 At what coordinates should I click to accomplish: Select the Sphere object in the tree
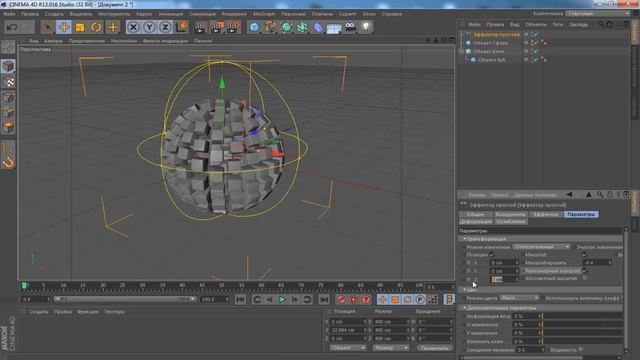491,43
